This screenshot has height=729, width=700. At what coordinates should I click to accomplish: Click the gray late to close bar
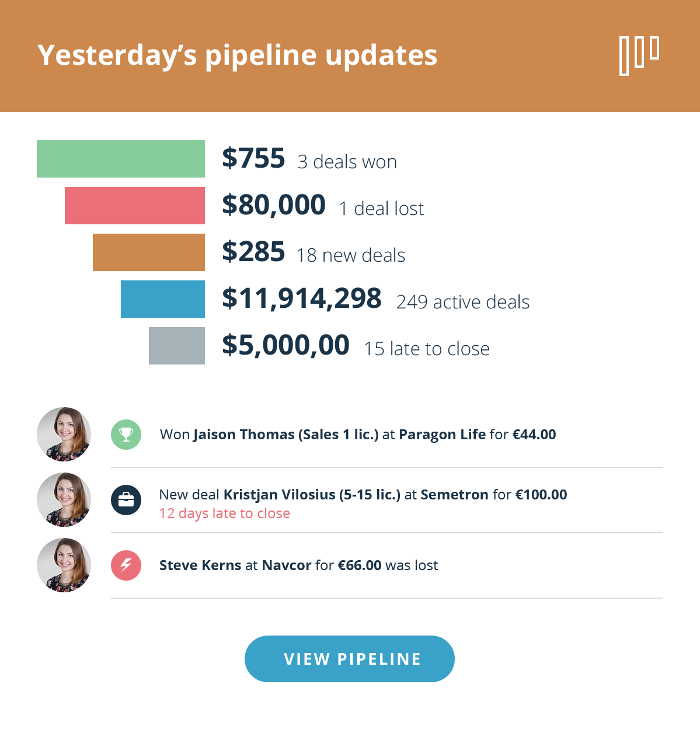[177, 346]
